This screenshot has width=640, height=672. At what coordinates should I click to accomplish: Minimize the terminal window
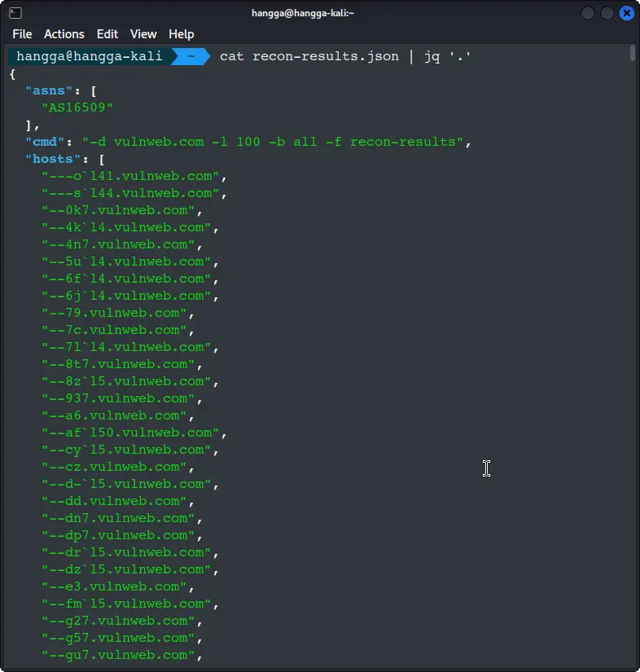click(x=588, y=13)
